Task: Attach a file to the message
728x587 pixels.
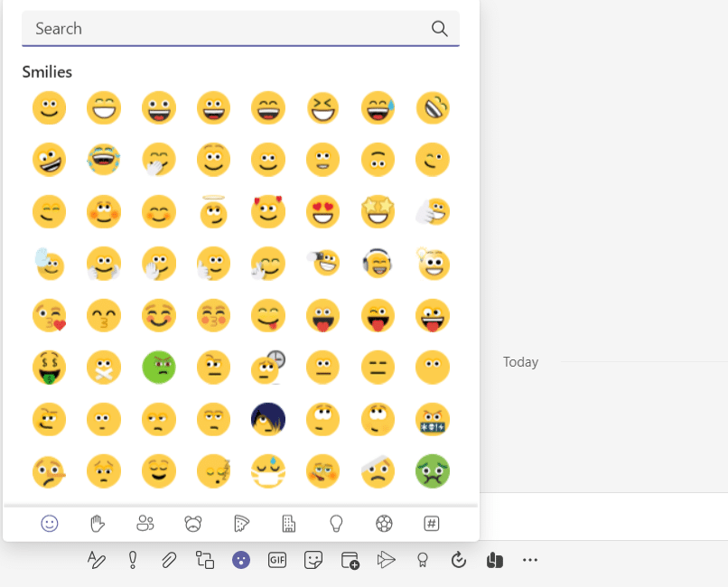Action: click(169, 560)
